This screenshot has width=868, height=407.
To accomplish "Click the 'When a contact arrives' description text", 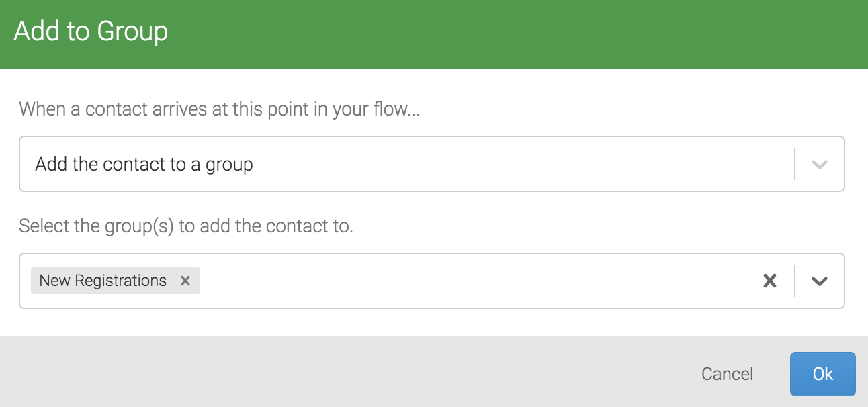I will 219,109.
